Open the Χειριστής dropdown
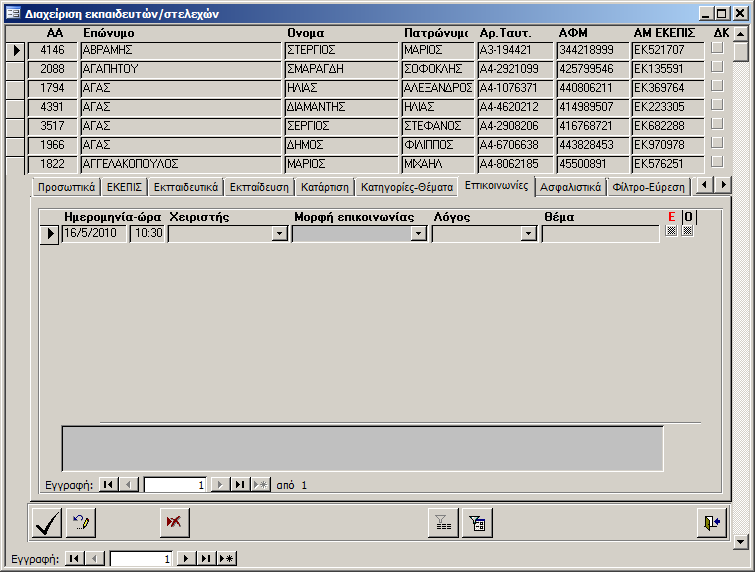This screenshot has height=572, width=755. pos(279,234)
